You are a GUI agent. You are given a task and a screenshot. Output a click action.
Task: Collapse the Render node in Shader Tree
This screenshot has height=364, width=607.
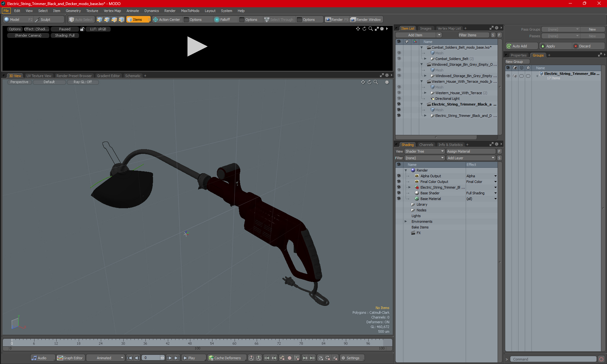406,170
